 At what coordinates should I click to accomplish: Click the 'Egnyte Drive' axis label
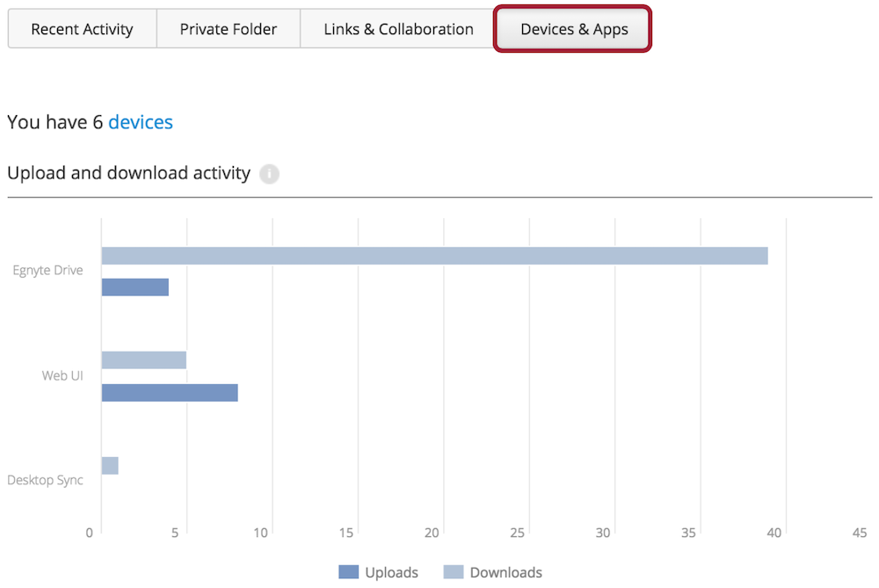(x=47, y=270)
